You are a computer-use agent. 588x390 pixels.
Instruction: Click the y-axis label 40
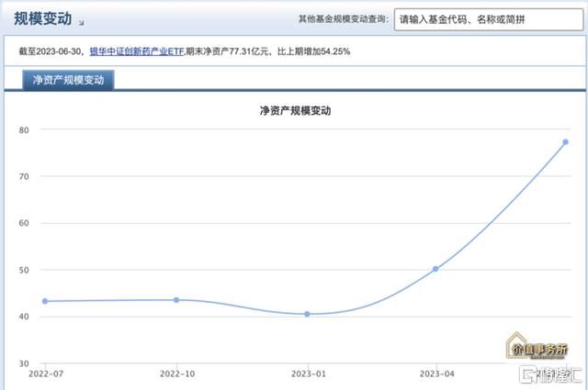(x=24, y=317)
